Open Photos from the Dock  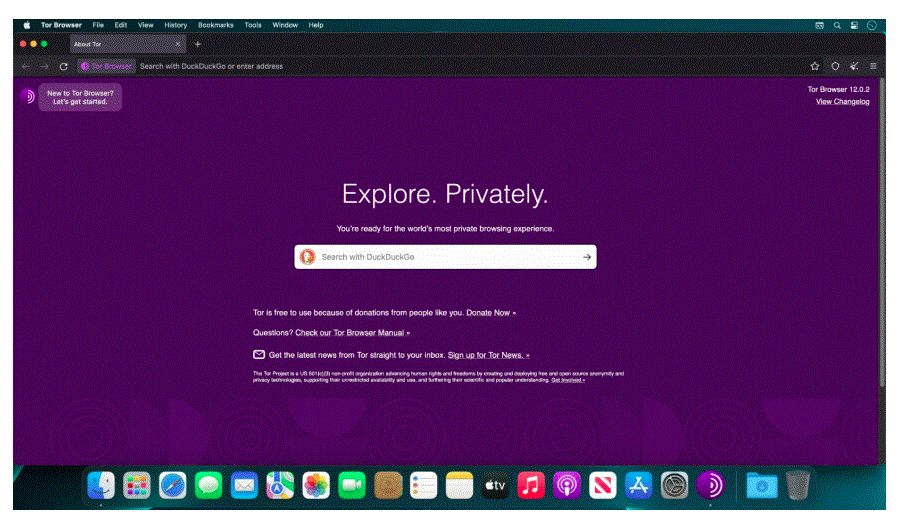point(316,486)
